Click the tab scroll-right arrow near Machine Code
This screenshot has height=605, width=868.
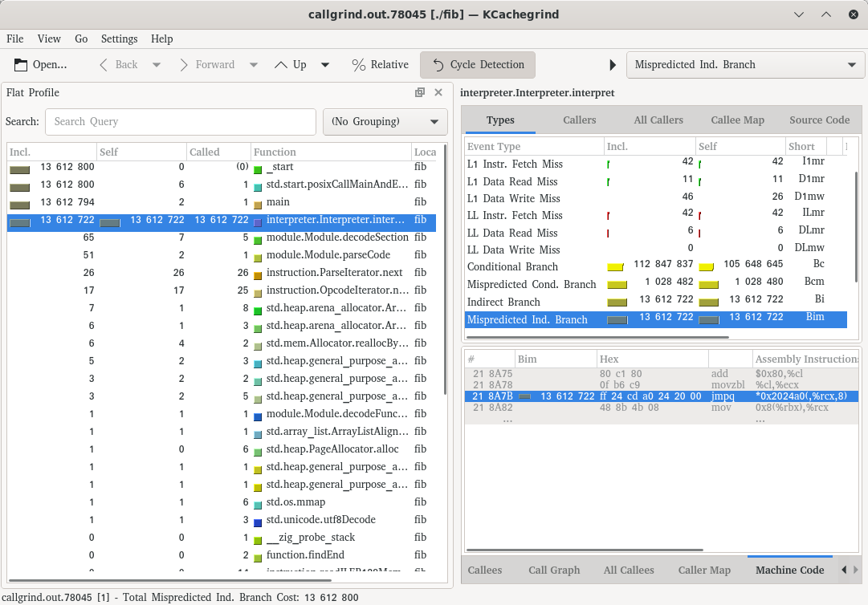coord(843,570)
